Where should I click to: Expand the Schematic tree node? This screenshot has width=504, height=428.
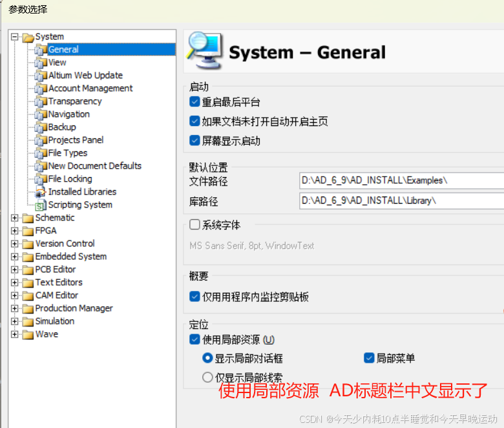14,218
